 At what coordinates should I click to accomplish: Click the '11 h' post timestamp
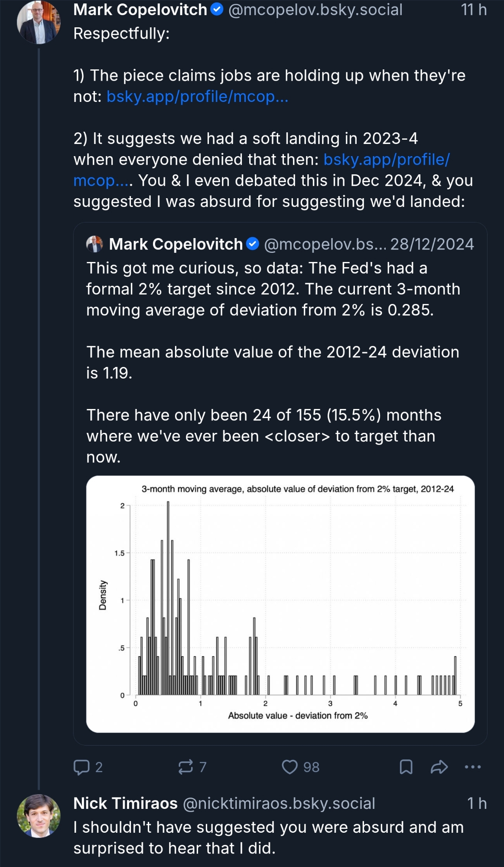pyautogui.click(x=473, y=10)
